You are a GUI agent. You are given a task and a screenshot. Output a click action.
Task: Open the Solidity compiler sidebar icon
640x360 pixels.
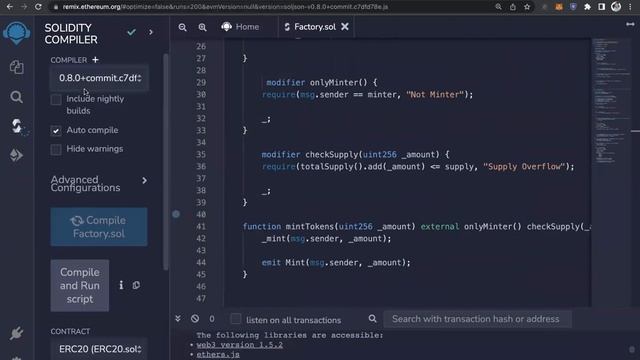(x=16, y=126)
